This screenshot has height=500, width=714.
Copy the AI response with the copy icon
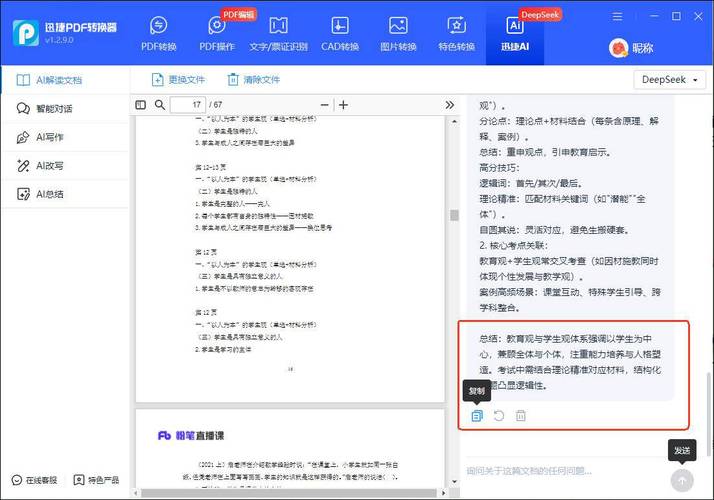click(477, 416)
